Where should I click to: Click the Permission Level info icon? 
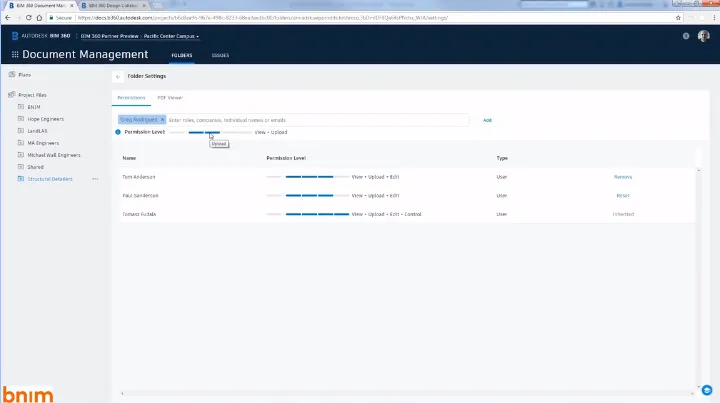[x=118, y=132]
